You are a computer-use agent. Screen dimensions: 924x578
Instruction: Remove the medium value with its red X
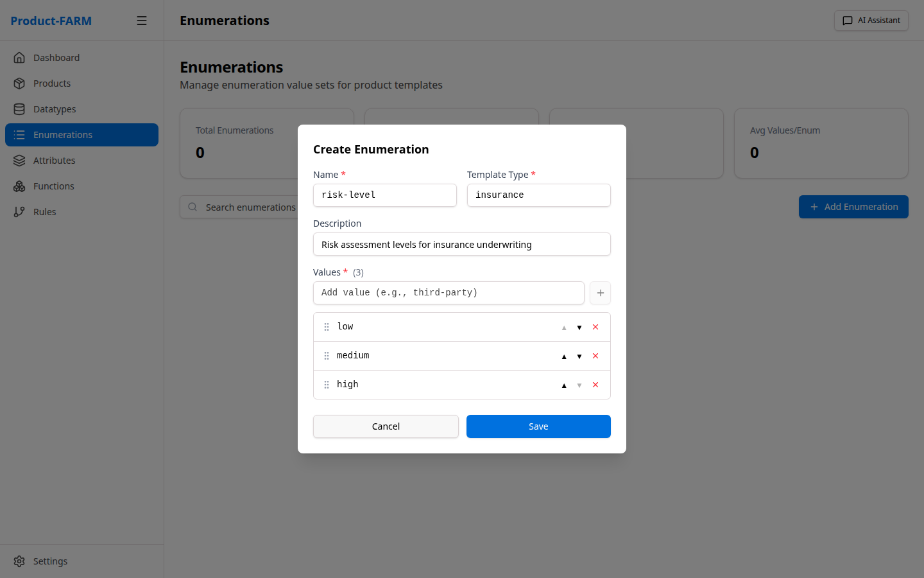tap(595, 355)
